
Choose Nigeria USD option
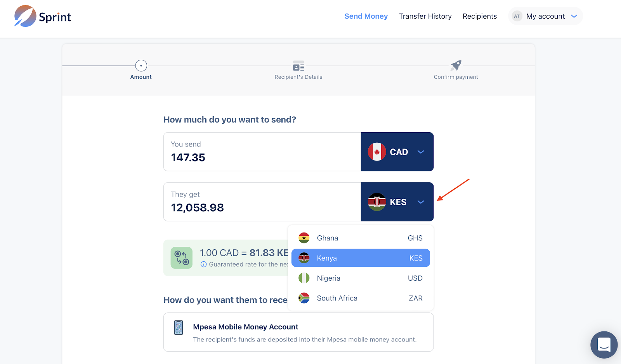(361, 278)
